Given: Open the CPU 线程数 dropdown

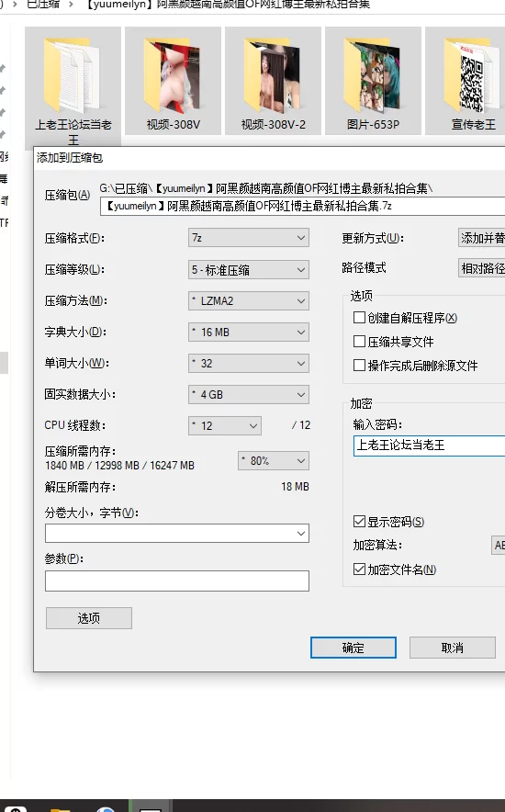Looking at the screenshot, I should pyautogui.click(x=225, y=425).
